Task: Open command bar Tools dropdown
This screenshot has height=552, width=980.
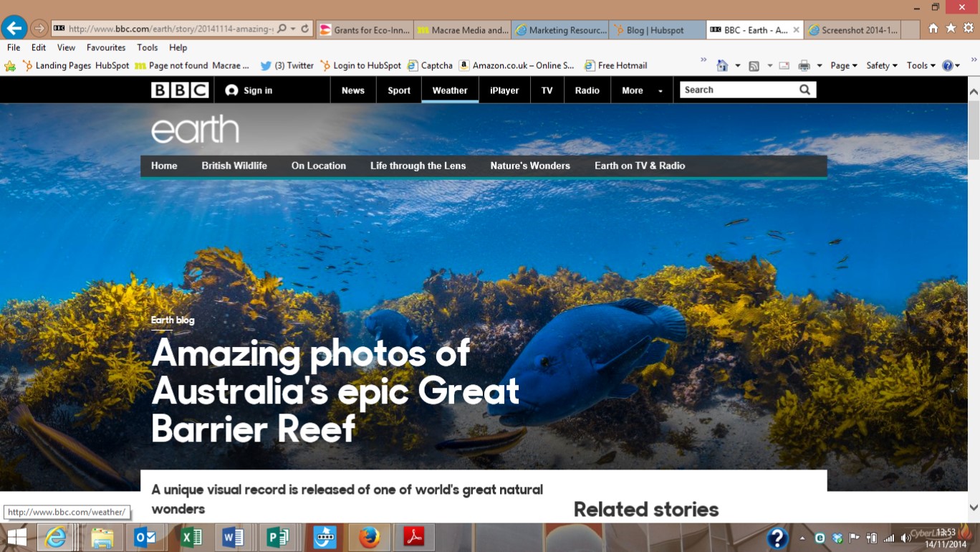Action: (x=921, y=65)
